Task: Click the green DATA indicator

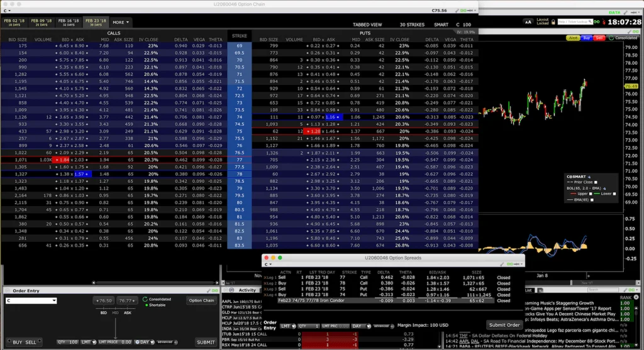Action: (614, 13)
